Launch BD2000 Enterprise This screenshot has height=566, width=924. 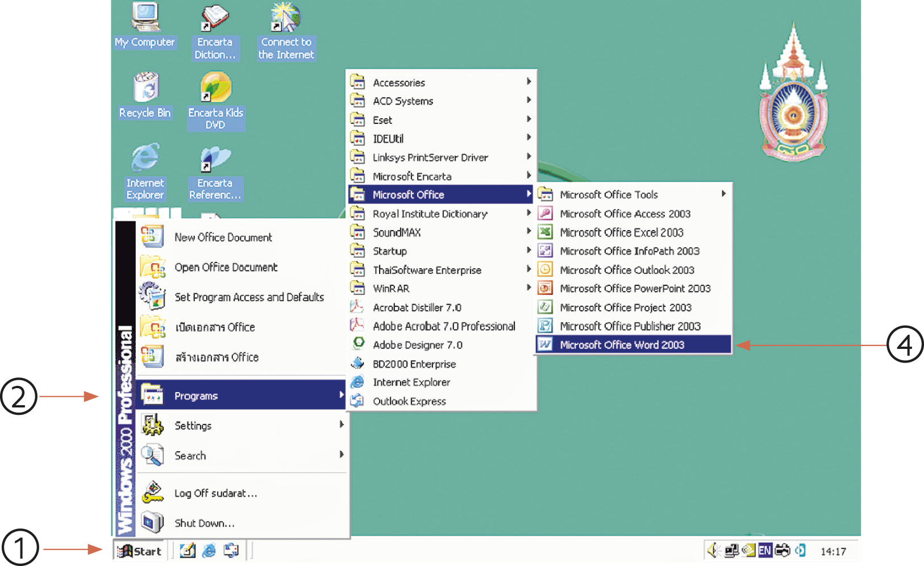[441, 364]
